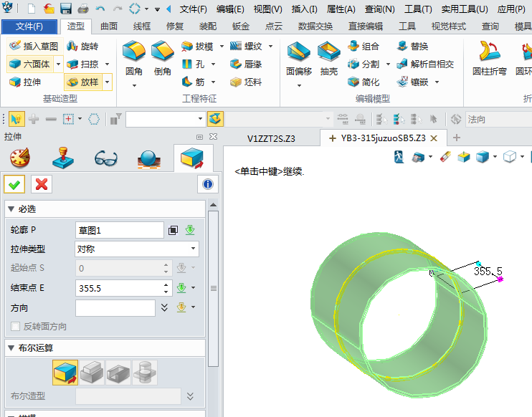Open the 拉伸类型 dropdown set to 对称
Image resolution: width=532 pixels, height=417 pixels.
point(137,249)
